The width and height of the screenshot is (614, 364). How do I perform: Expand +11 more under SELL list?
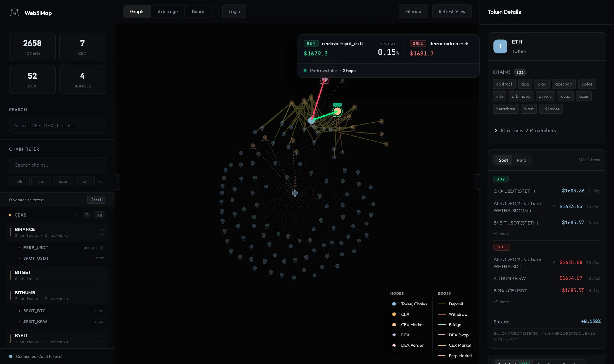(x=501, y=302)
